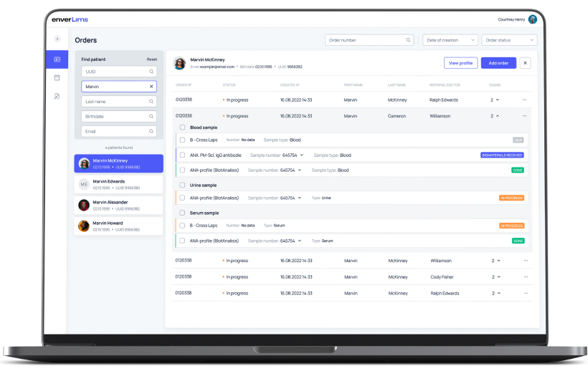Click the Last name input field
The image size is (588, 376).
(115, 102)
